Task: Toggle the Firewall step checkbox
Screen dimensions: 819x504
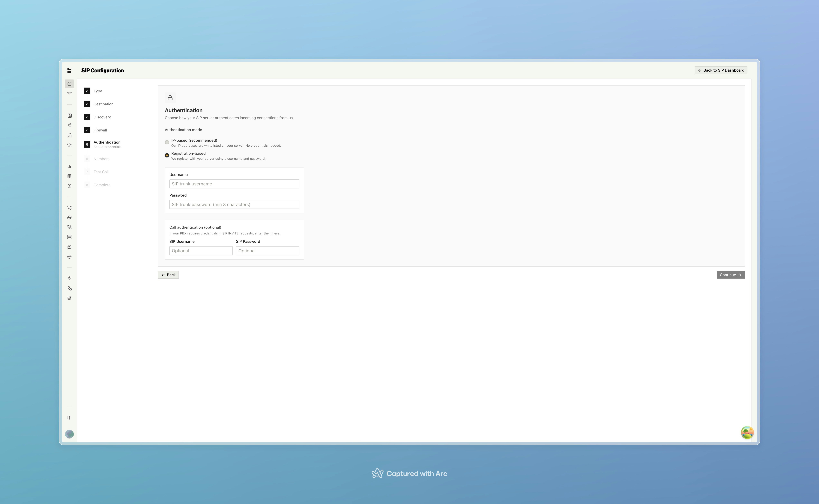Action: click(x=87, y=130)
